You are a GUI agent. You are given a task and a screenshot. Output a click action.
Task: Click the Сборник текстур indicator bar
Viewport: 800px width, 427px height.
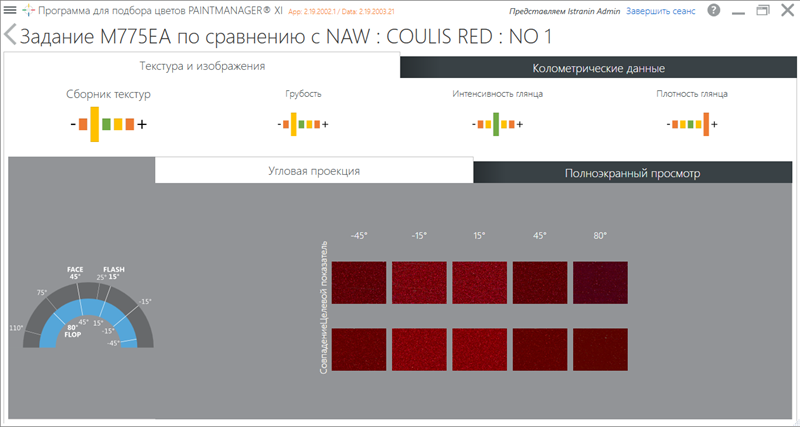coord(108,124)
